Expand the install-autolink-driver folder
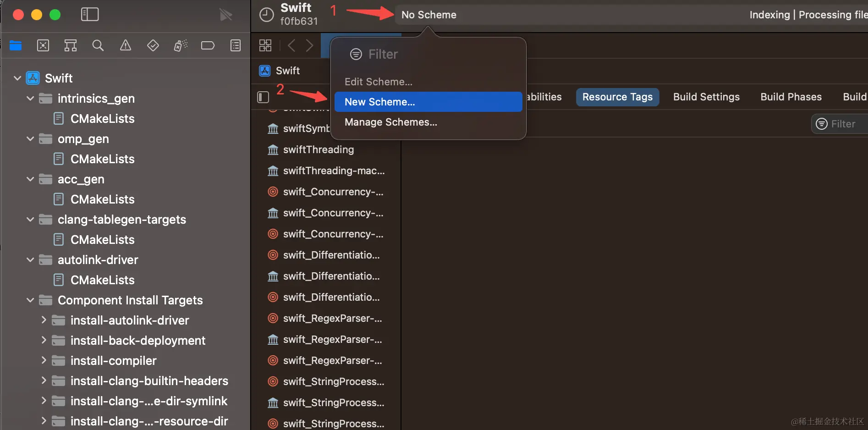This screenshot has width=868, height=430. coord(44,320)
